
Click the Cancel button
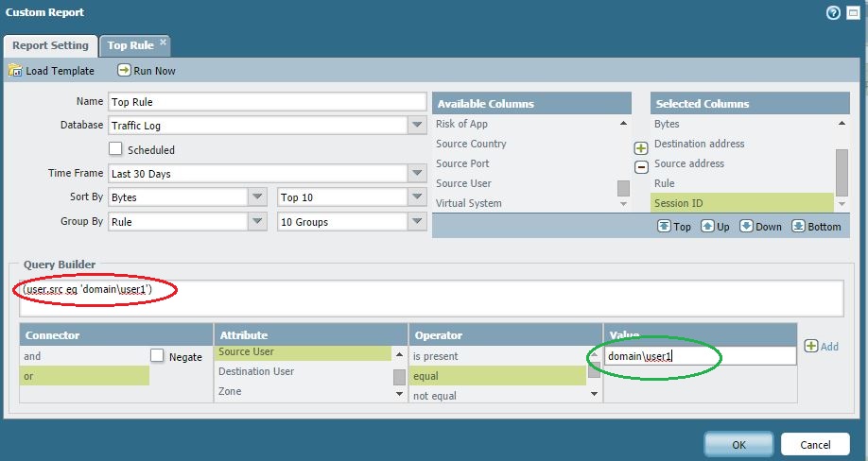(815, 444)
